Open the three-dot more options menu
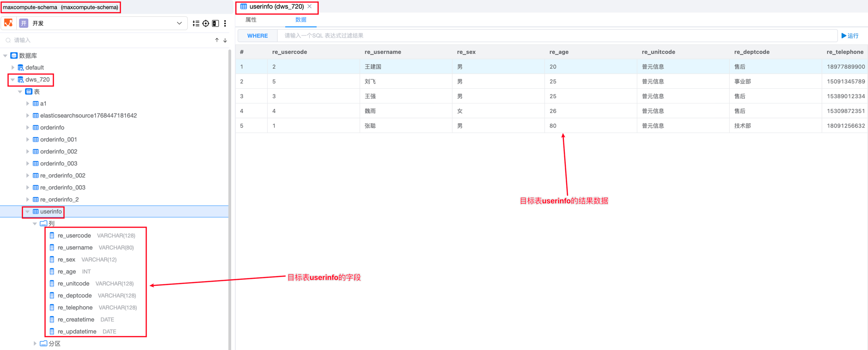Screen dimensions: 868x350 point(225,23)
